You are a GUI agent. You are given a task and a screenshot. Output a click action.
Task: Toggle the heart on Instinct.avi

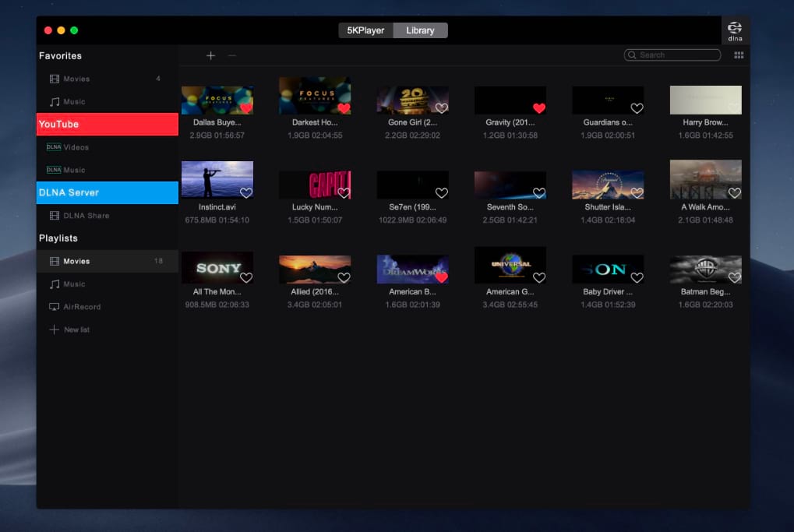coord(246,192)
